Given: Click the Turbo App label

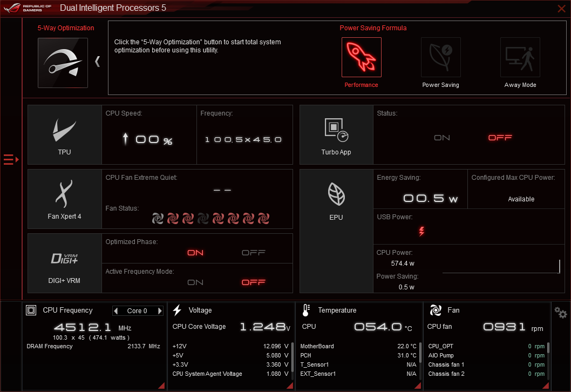Looking at the screenshot, I should [x=336, y=152].
